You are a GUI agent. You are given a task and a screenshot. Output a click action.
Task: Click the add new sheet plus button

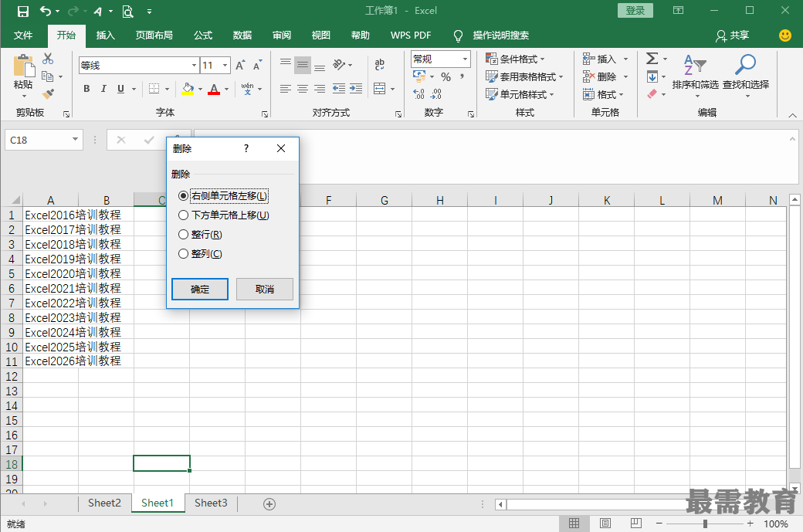(x=269, y=504)
